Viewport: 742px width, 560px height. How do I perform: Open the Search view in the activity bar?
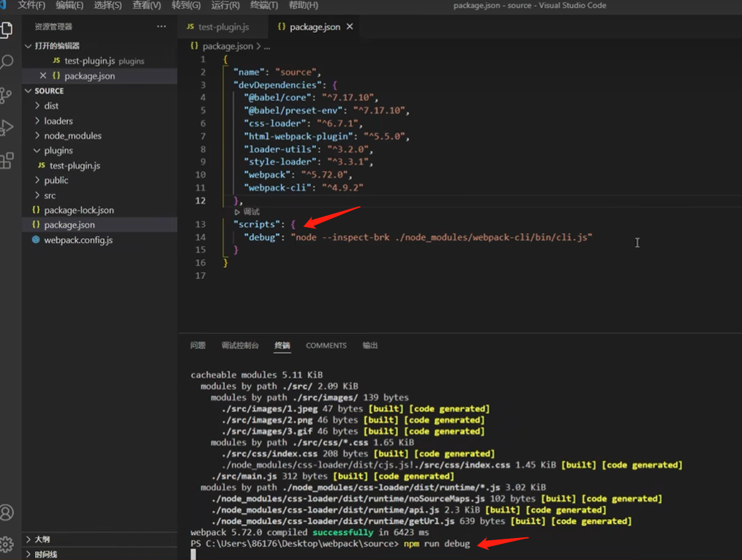(x=8, y=62)
